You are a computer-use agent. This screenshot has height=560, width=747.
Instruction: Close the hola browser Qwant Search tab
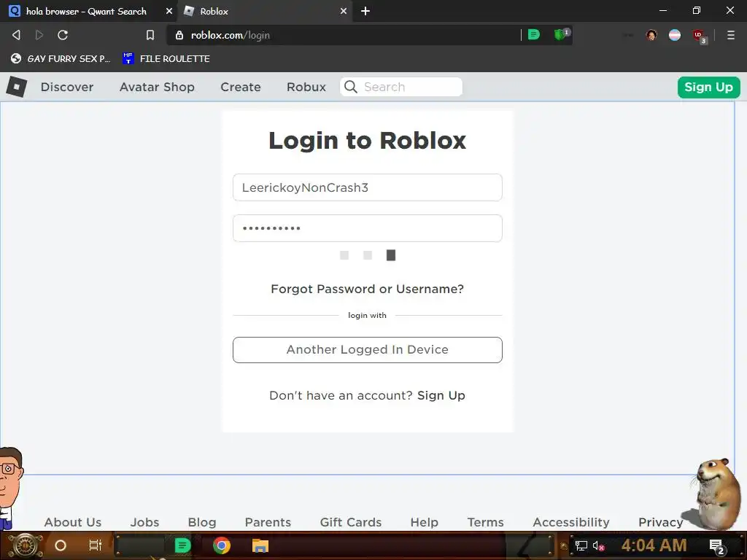[x=169, y=11]
